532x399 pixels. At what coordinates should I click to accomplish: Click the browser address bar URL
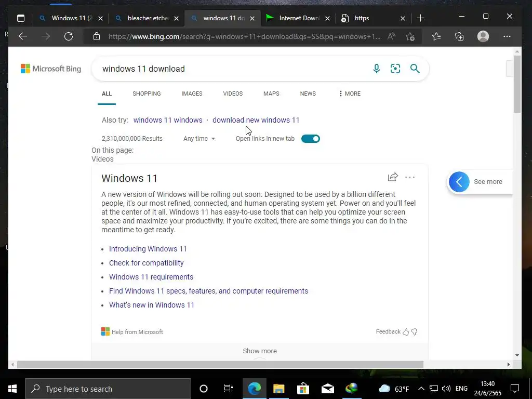click(244, 36)
